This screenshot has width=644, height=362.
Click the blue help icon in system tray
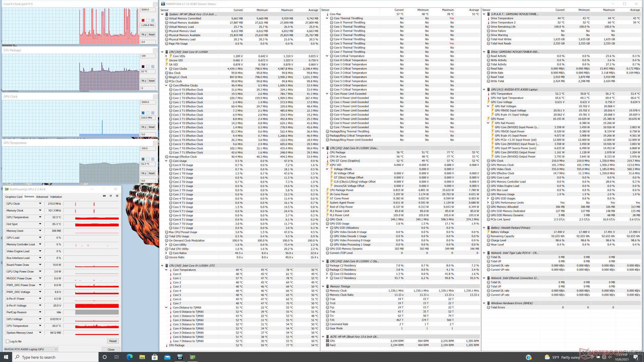point(529,357)
